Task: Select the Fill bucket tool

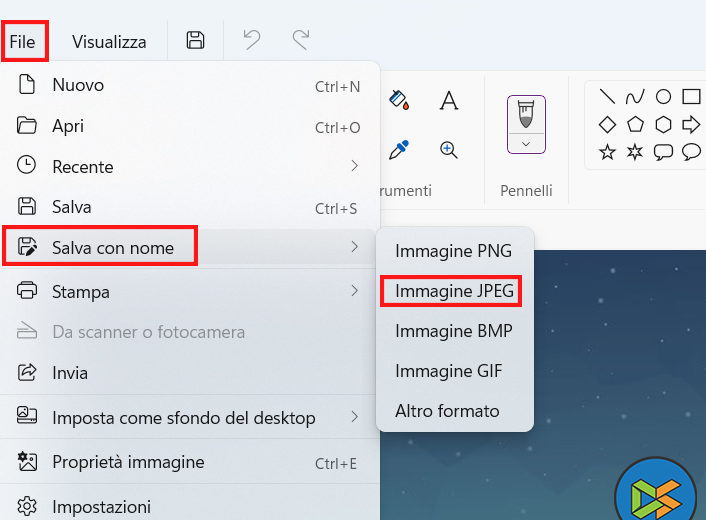Action: click(x=399, y=99)
